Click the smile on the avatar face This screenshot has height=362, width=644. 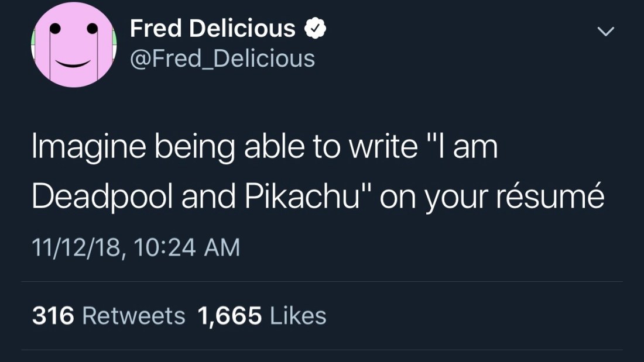click(x=73, y=62)
